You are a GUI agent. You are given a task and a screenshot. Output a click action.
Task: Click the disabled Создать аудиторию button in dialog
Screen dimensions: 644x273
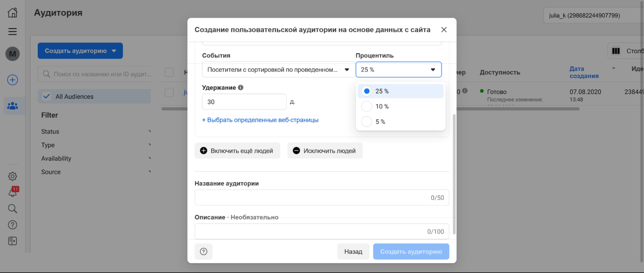(411, 251)
